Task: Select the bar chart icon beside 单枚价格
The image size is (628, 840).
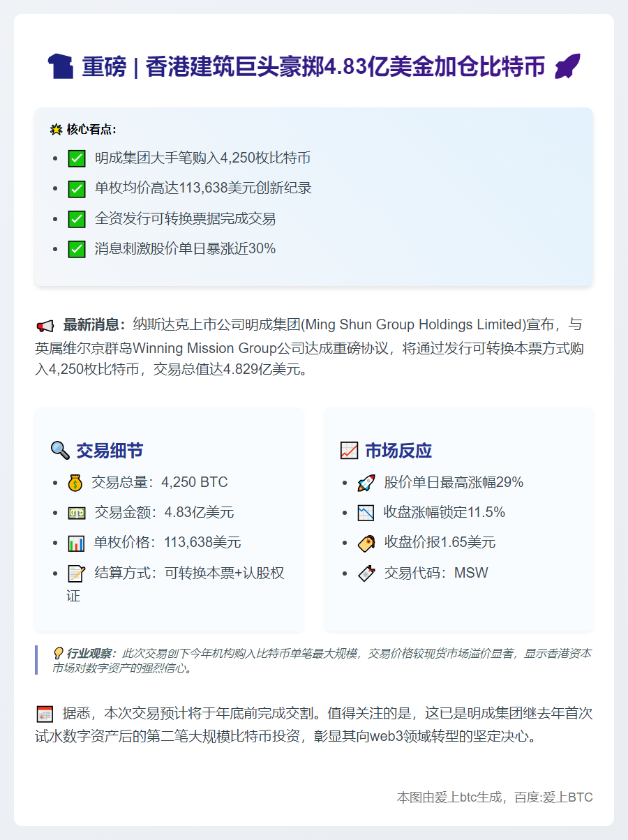Action: (x=75, y=542)
